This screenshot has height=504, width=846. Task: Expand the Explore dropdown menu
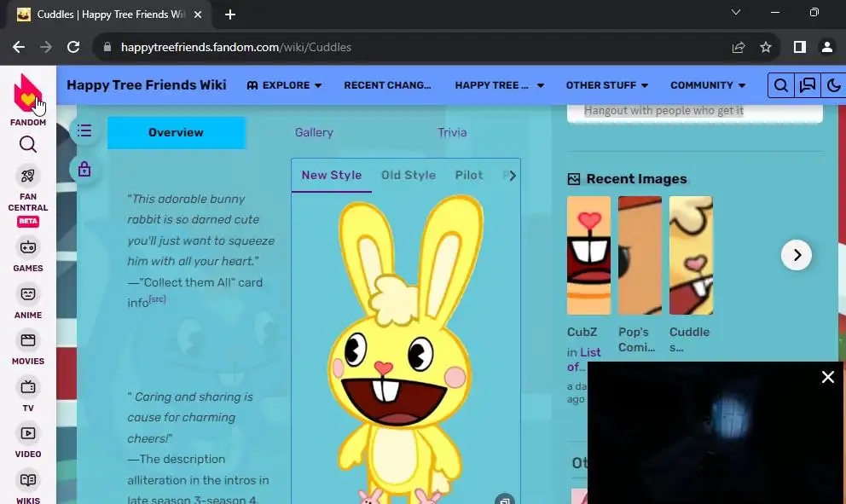284,85
